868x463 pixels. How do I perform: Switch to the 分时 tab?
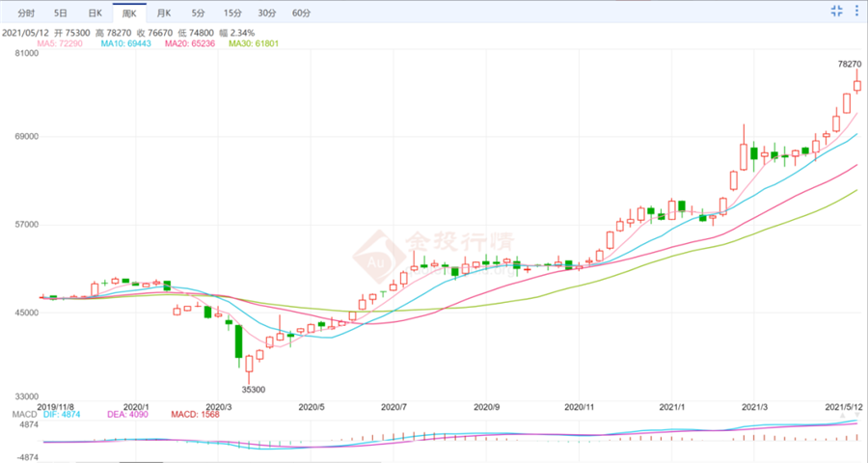coord(26,14)
